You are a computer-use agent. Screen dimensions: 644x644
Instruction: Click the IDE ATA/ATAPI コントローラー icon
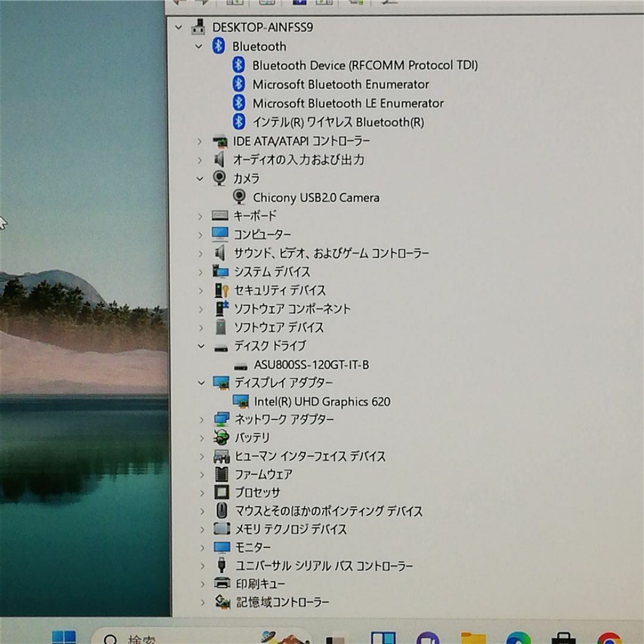(219, 141)
